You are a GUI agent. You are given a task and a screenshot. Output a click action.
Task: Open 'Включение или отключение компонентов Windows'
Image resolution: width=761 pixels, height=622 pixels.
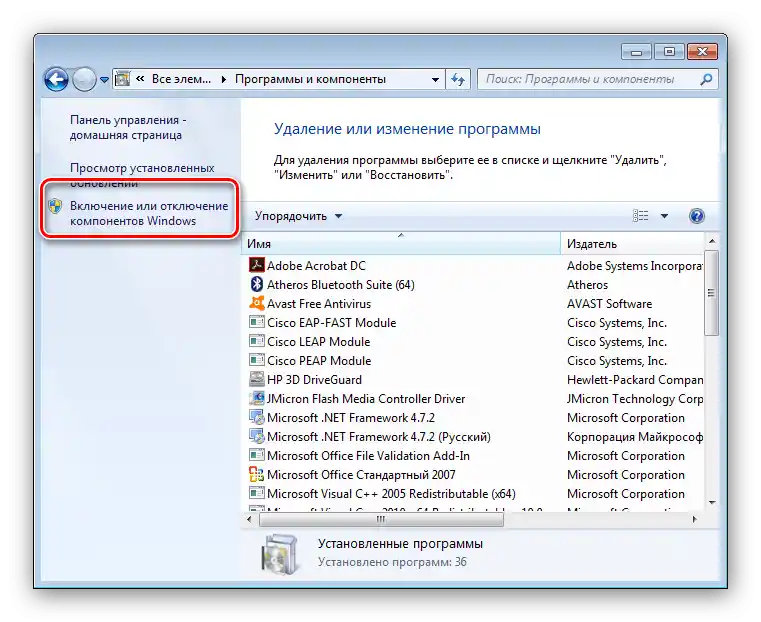[149, 213]
